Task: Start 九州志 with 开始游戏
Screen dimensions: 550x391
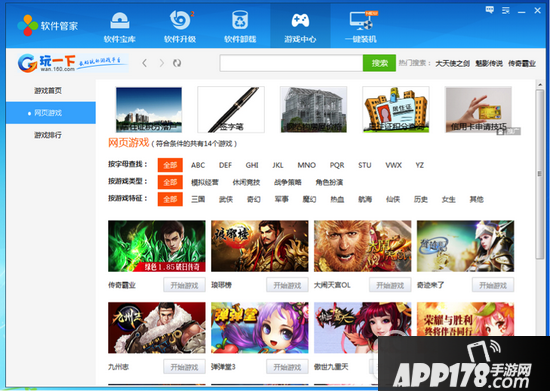Action: (x=185, y=367)
